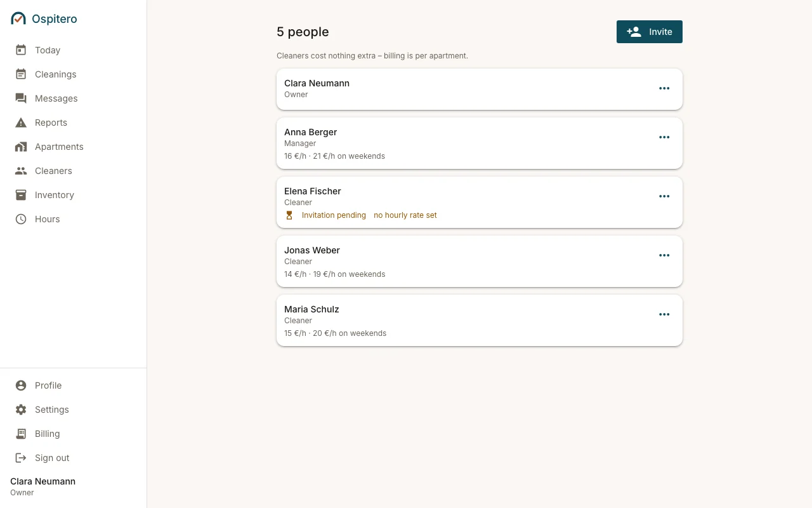
Task: Select Jonas Weber's name on his card
Action: pyautogui.click(x=311, y=250)
